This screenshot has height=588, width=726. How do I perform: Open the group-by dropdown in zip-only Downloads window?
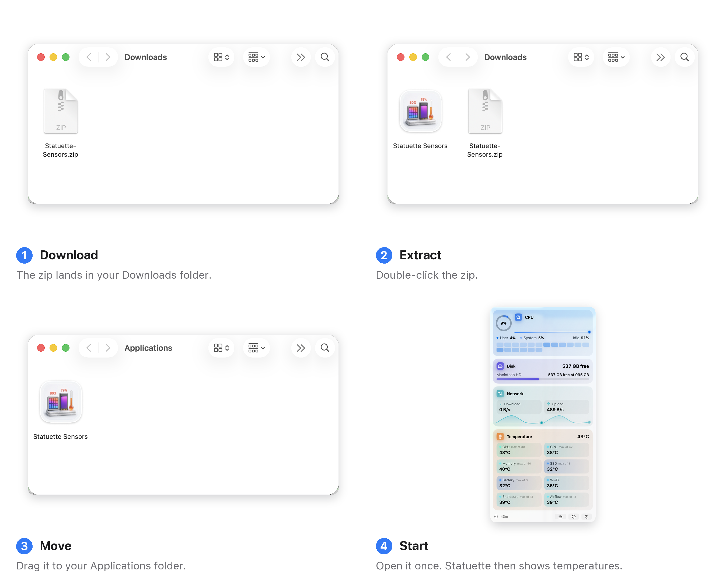click(256, 57)
